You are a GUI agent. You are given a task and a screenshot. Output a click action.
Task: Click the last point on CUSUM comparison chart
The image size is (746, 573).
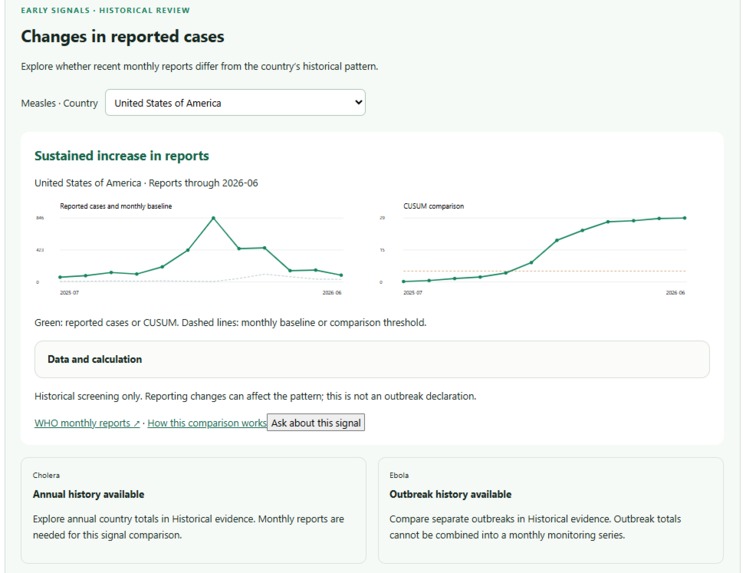685,218
